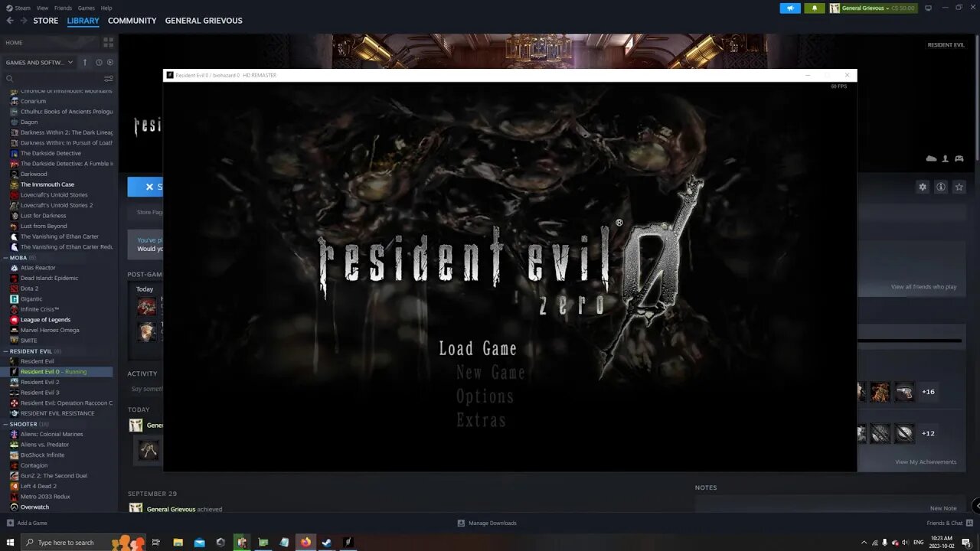The width and height of the screenshot is (980, 551).
Task: Open the Games menu
Action: click(87, 8)
